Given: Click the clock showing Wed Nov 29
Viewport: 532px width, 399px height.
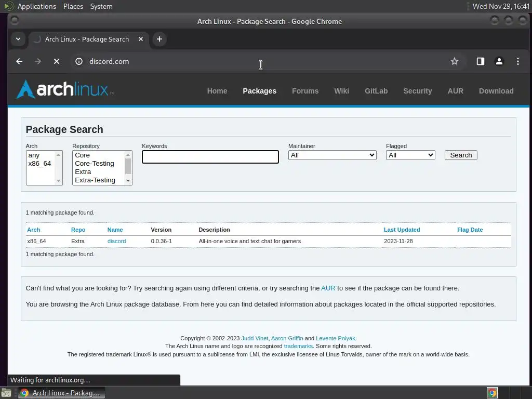Looking at the screenshot, I should click(x=501, y=6).
